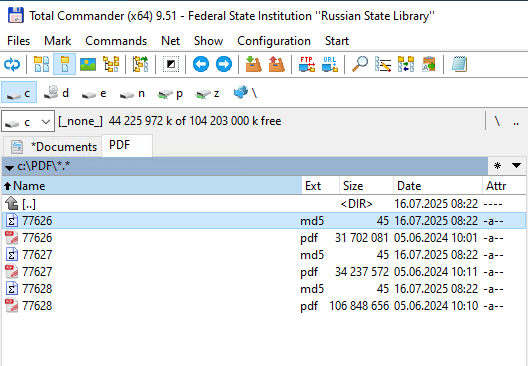Select the 77626 pdf file row
Viewport: 528px width, 366px height.
tap(264, 238)
